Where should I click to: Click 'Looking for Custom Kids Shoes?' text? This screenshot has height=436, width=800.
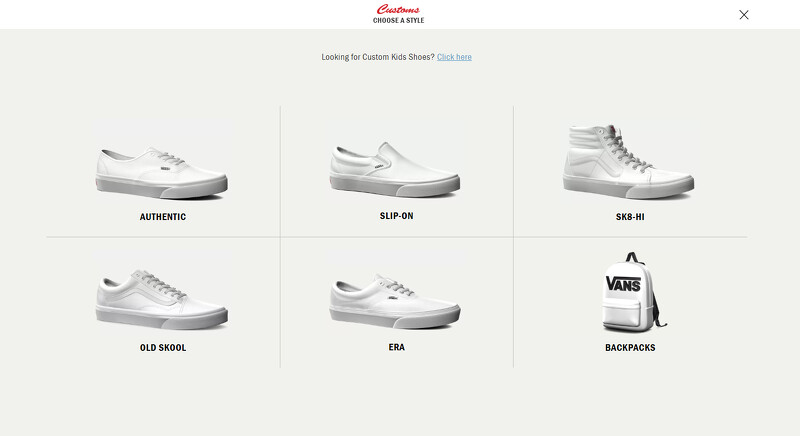coord(378,57)
